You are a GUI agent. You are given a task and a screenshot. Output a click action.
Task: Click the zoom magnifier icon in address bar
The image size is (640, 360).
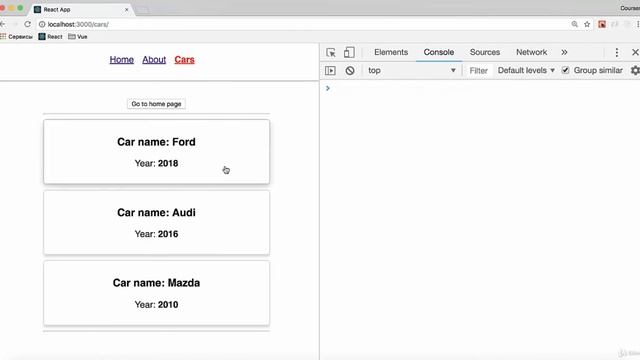[x=574, y=24]
